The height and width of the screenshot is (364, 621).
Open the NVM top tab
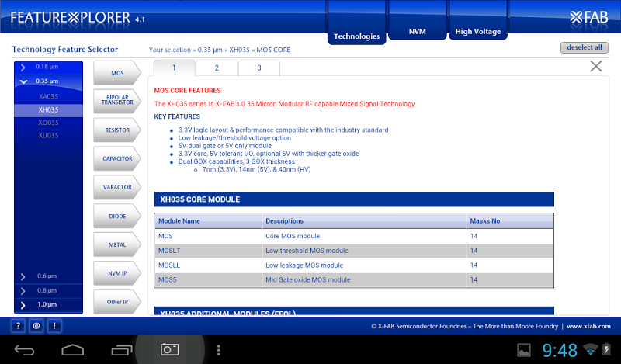coord(418,21)
